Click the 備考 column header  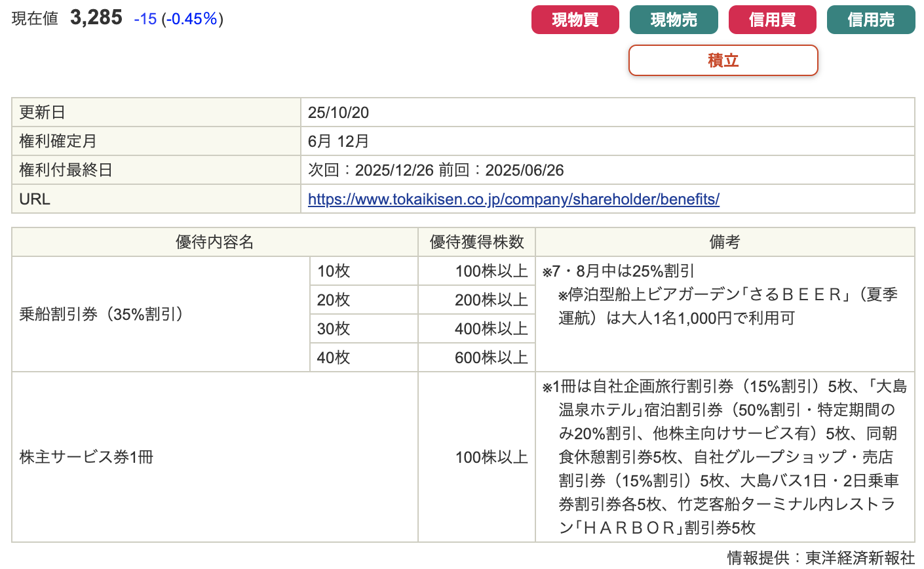(x=724, y=243)
